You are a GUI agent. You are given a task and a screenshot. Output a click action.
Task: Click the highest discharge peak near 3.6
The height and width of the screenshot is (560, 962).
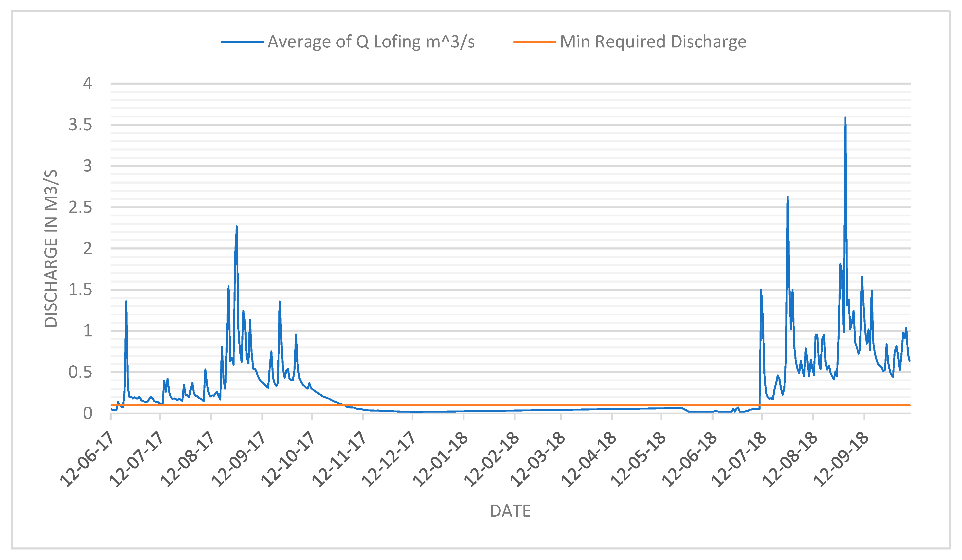point(845,118)
